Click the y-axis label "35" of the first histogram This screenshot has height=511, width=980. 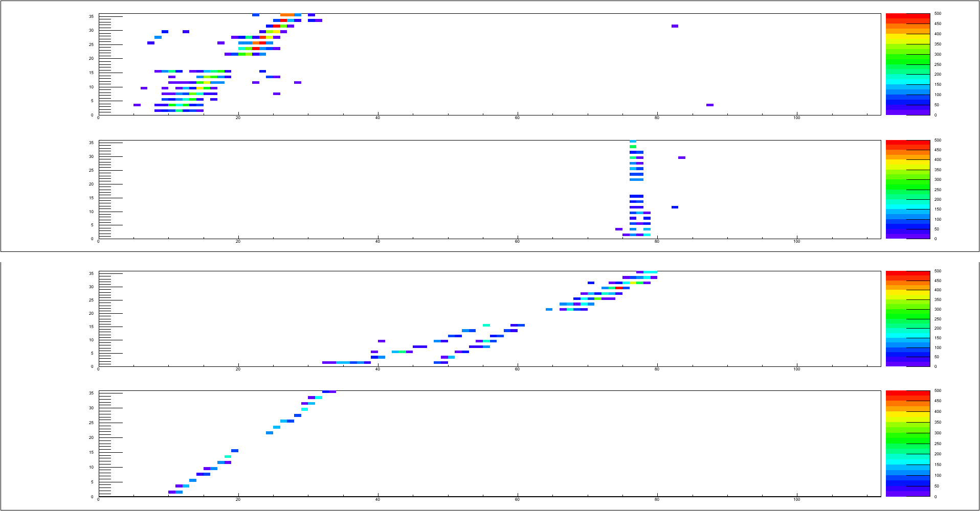tap(91, 16)
